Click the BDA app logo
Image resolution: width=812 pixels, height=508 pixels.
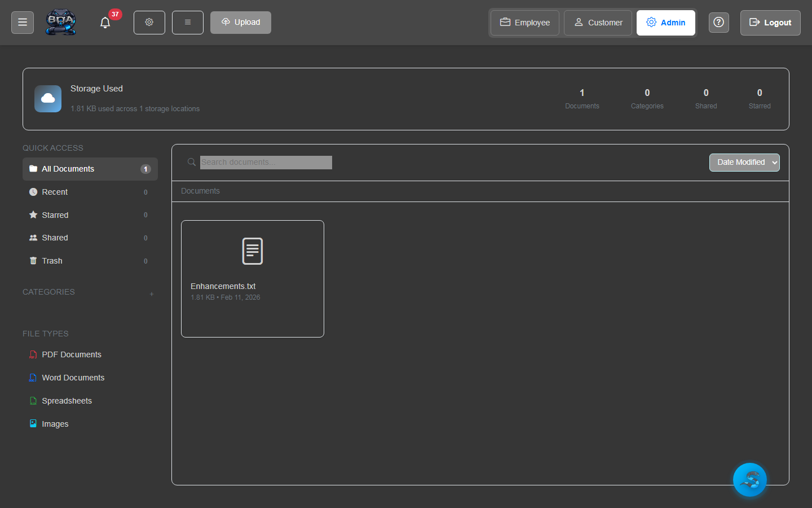(60, 22)
